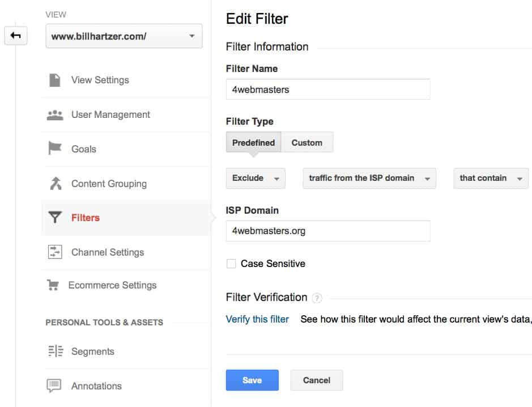Click the Ecommerce Settings cart icon
The image size is (532, 407).
tap(53, 285)
